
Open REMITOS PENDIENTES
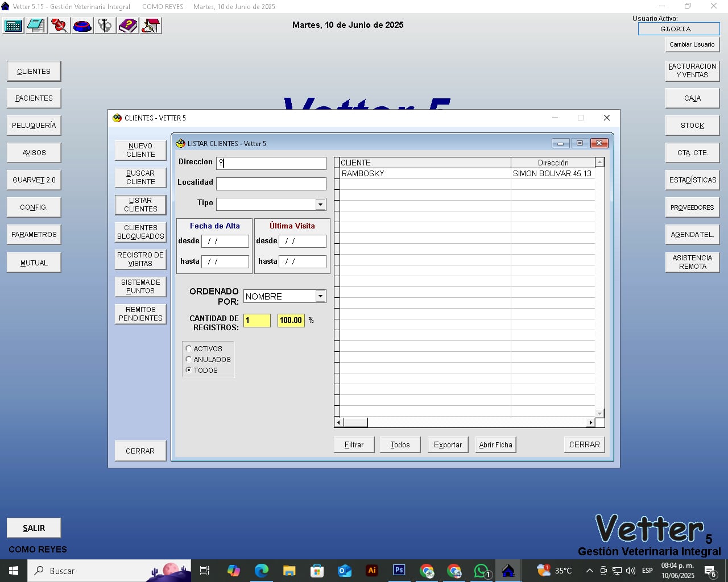click(140, 314)
